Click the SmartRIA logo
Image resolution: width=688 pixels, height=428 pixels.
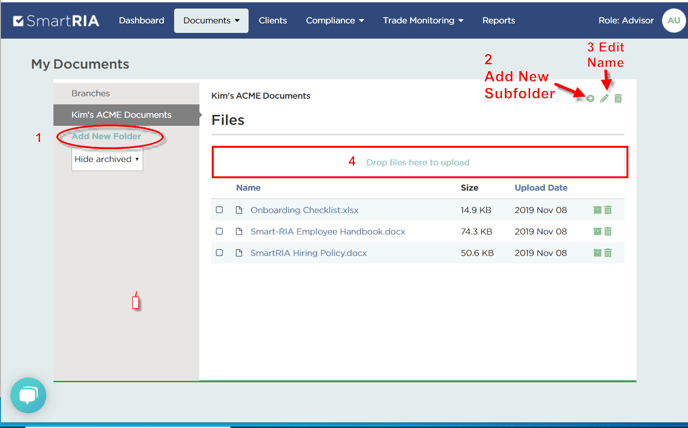pyautogui.click(x=56, y=21)
